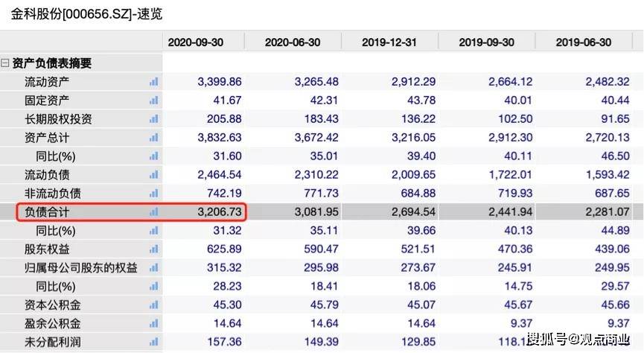Open chart icon for 负债合计 row
Viewport: 644px width, 353px height.
[x=153, y=212]
